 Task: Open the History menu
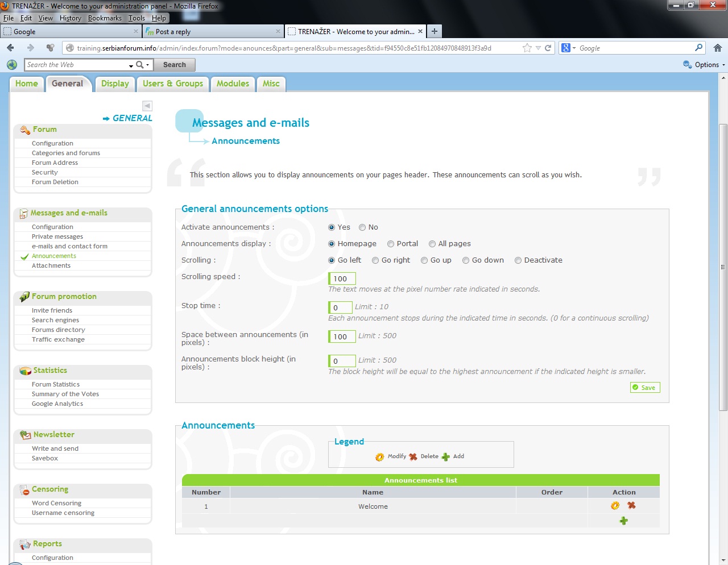(71, 18)
